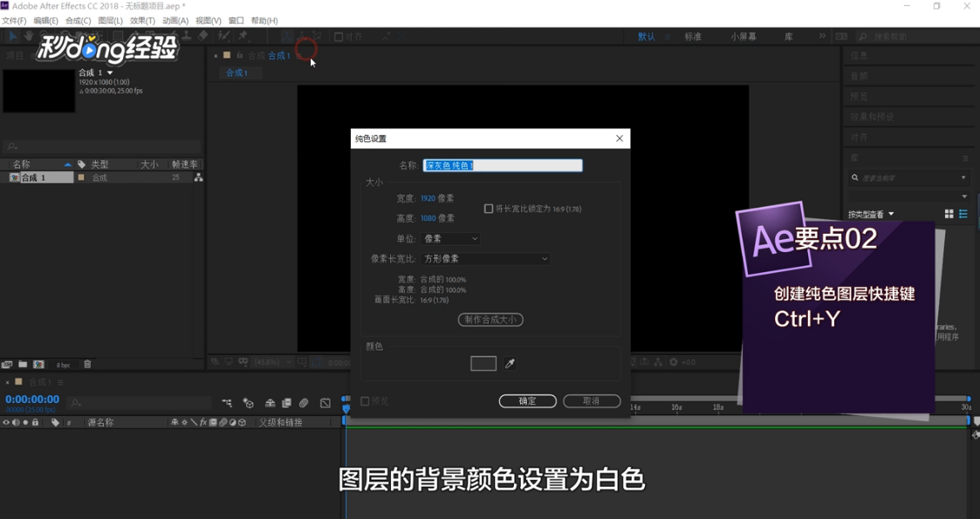Open the 单位 dropdown showing 像素
This screenshot has width=980, height=519.
450,239
